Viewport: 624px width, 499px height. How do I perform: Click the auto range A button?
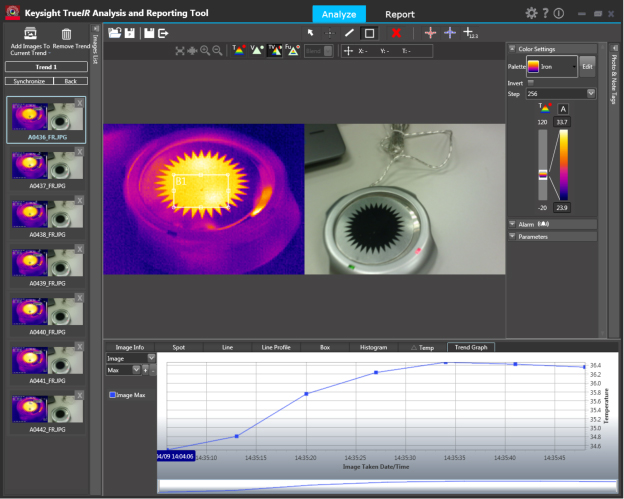tap(563, 108)
